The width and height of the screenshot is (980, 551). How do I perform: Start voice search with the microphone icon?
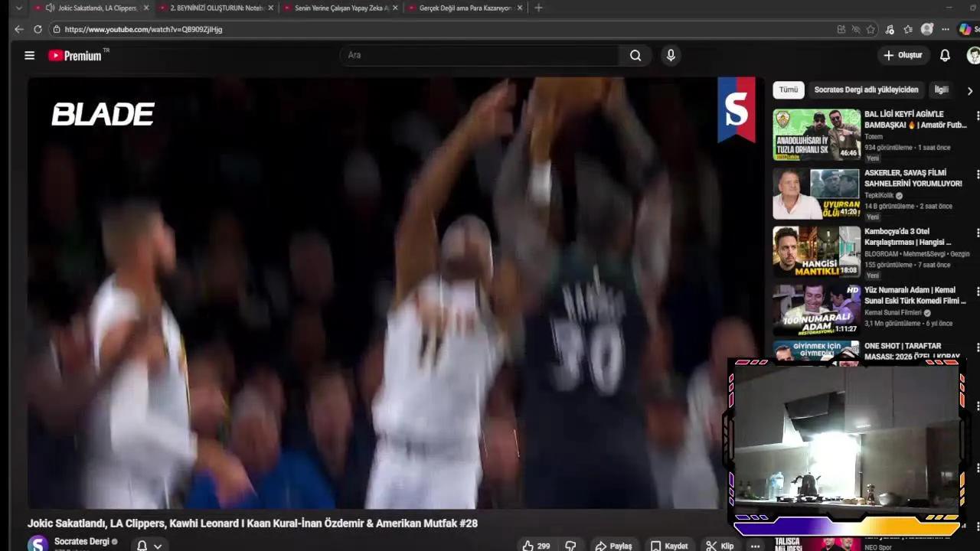tap(671, 55)
